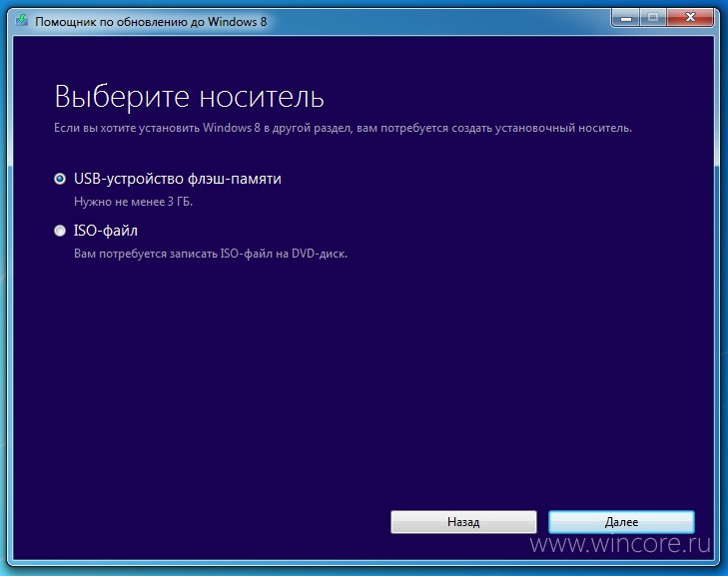Select the USB-устройство флэш-памяти radio button

(x=60, y=179)
